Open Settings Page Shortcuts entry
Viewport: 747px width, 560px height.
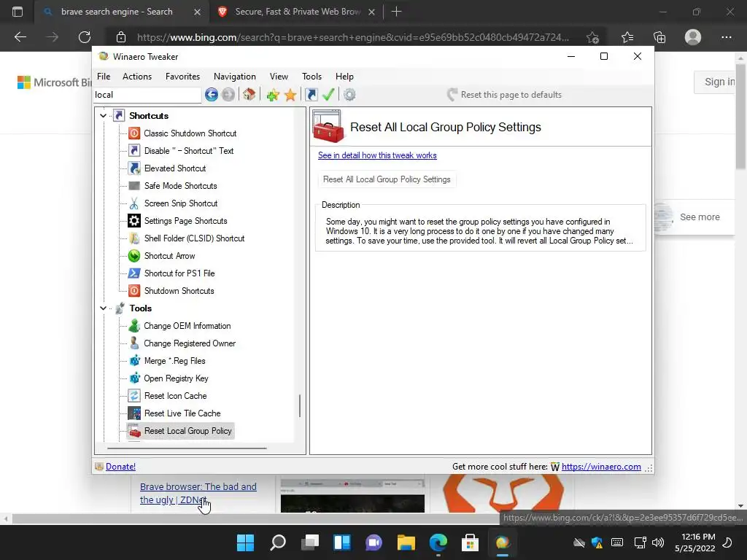[x=185, y=221]
